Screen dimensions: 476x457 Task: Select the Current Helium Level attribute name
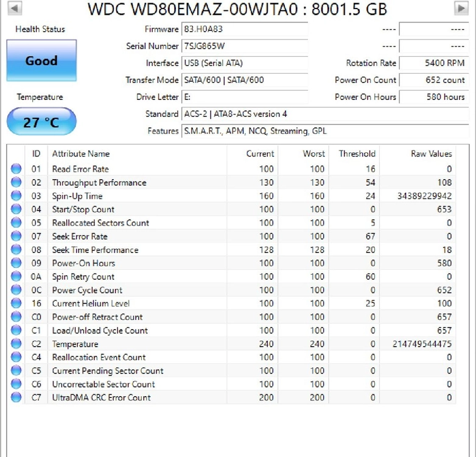click(91, 303)
